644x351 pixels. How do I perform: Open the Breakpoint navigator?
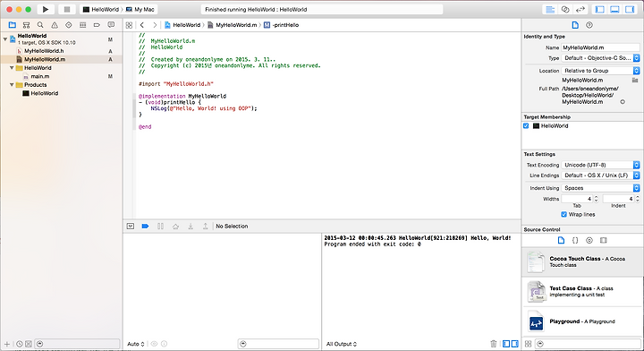[97, 25]
